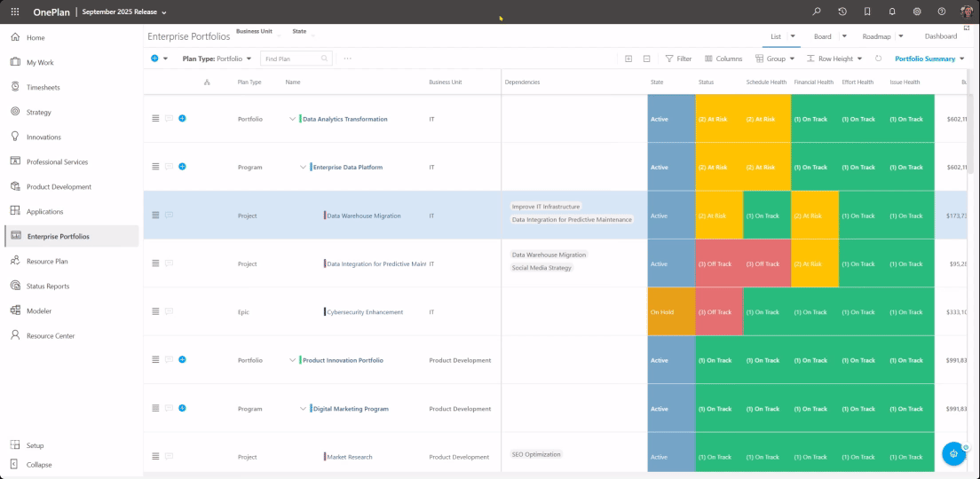Image resolution: width=980 pixels, height=479 pixels.
Task: Click the Innovations lightbulb icon
Action: tap(16, 137)
